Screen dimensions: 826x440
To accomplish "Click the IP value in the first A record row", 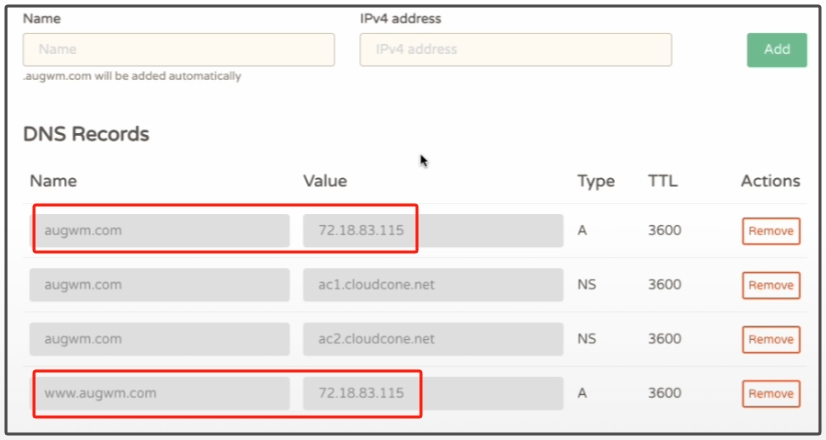I will [x=432, y=231].
